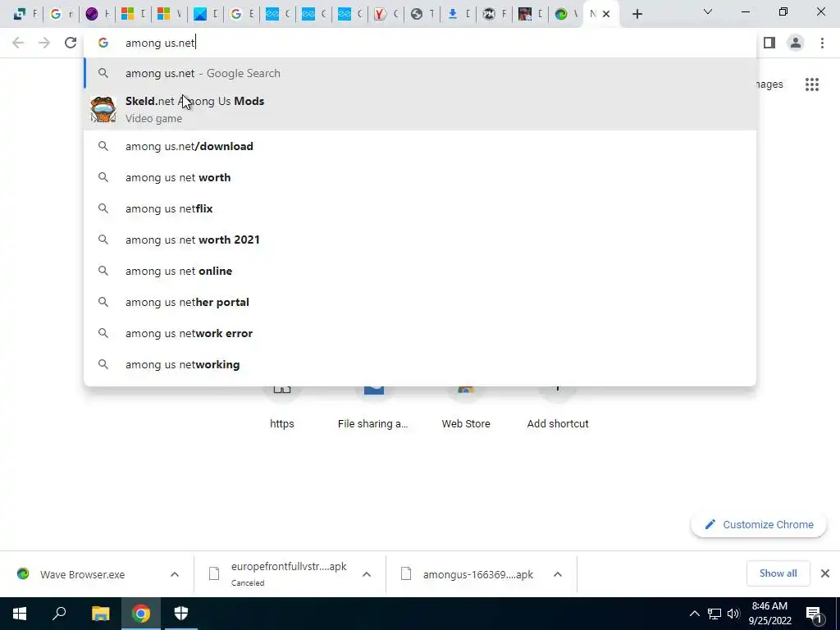
Task: Open the notification center icon
Action: 815,614
